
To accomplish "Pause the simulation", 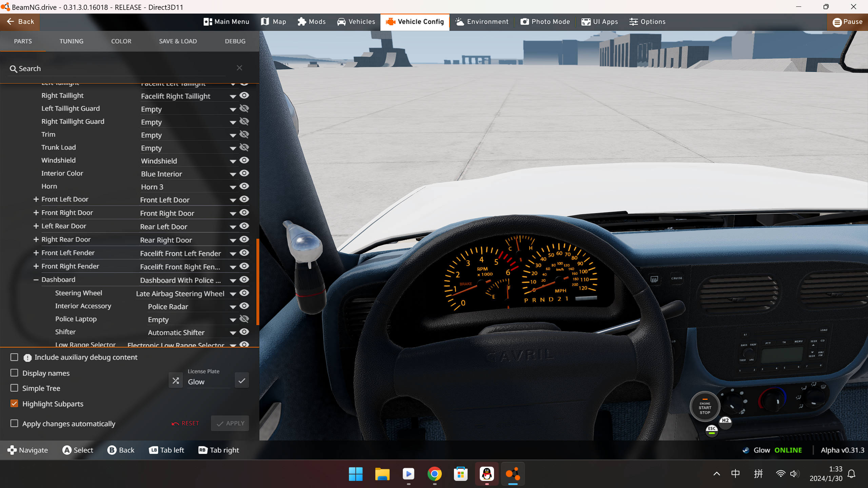I will [847, 22].
